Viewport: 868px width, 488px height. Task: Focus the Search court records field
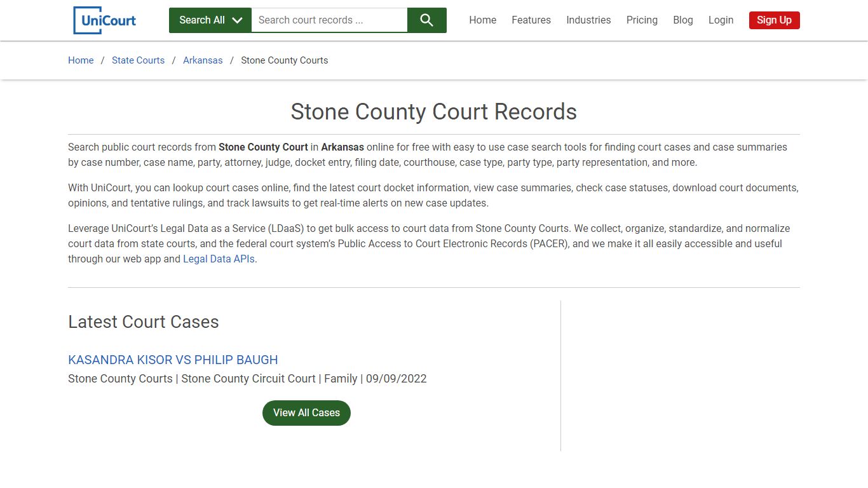329,20
